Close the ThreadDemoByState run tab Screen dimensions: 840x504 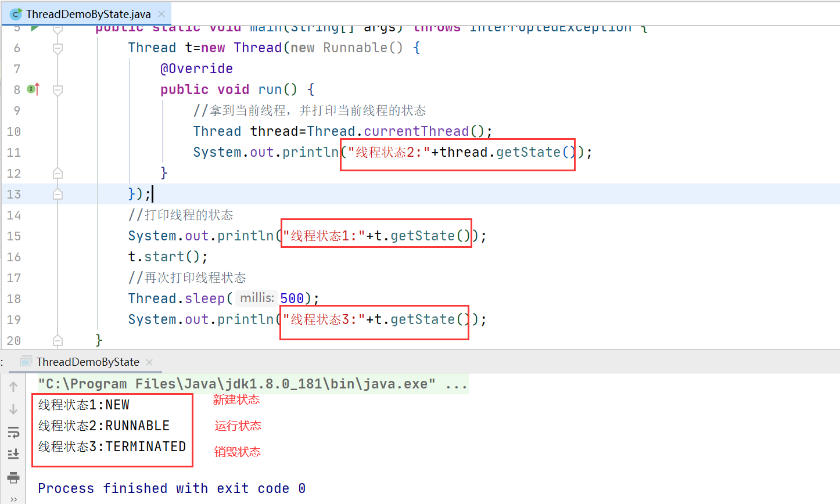tap(149, 362)
